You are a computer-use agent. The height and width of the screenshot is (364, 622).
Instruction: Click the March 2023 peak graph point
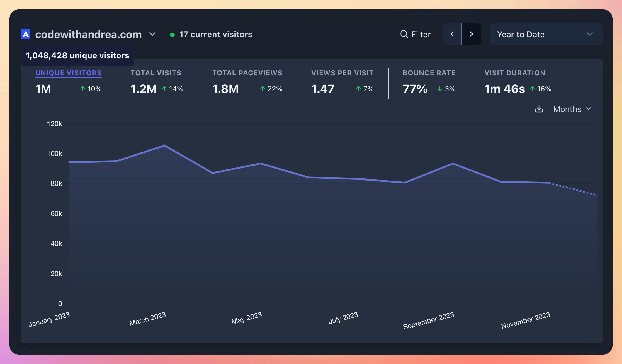pos(164,146)
